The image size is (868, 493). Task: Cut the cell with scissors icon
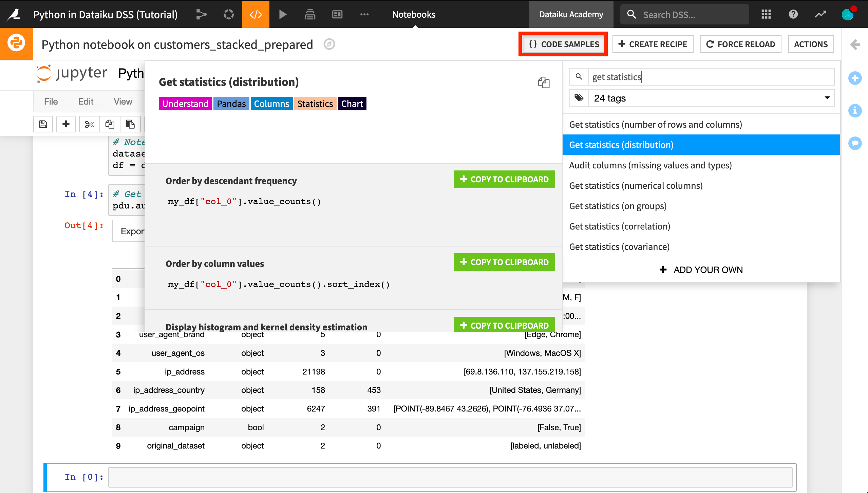tap(89, 124)
